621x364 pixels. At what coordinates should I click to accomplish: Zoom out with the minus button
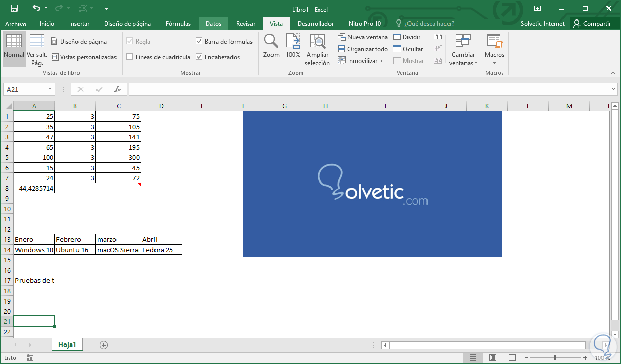(527, 358)
